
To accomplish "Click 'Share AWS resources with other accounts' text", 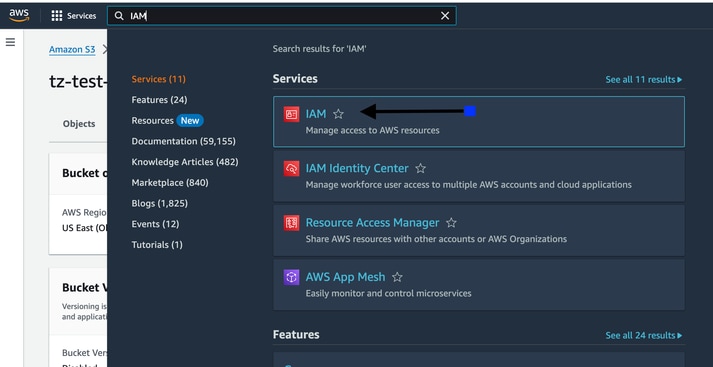I will click(436, 239).
